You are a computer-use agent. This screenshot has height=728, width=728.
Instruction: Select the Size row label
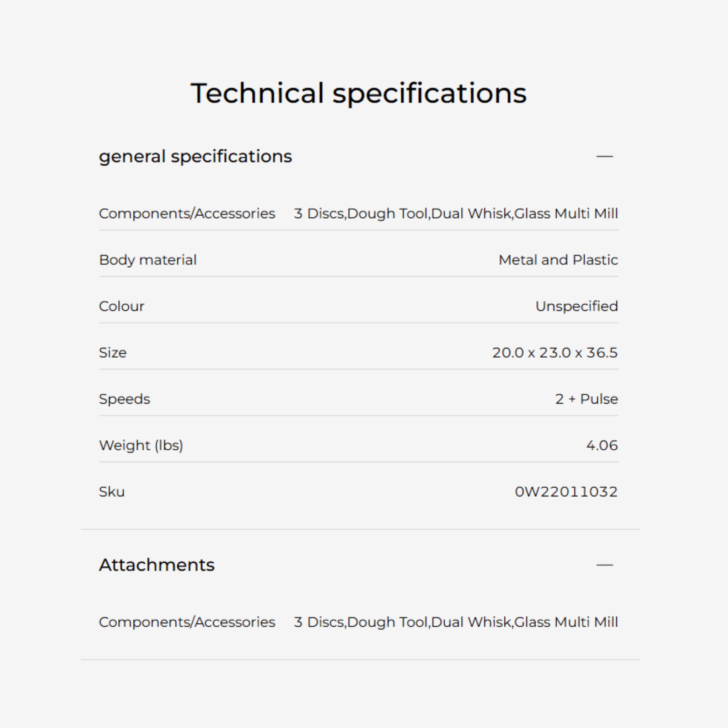(113, 353)
